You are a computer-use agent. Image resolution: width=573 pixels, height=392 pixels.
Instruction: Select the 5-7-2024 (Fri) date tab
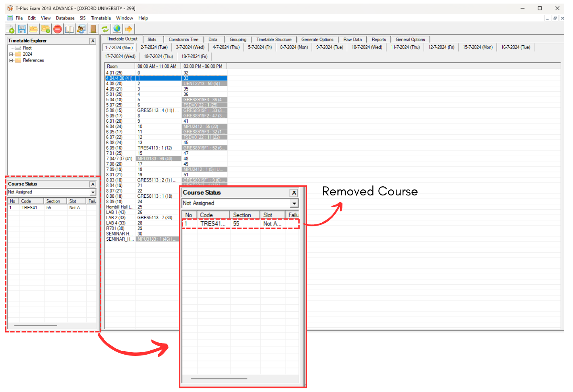pyautogui.click(x=259, y=47)
